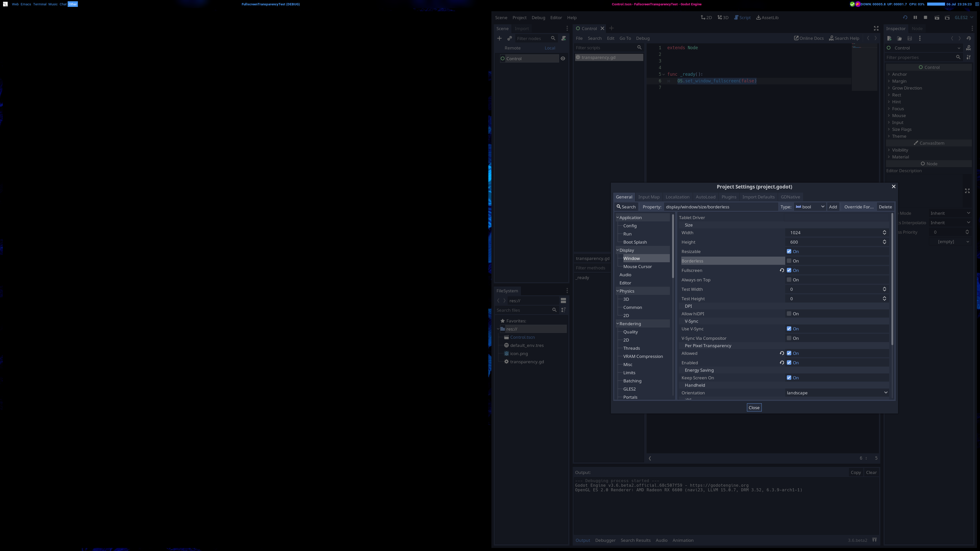Screen dimensions: 980x551
Task: Enable the Borderless window setting
Action: click(789, 260)
